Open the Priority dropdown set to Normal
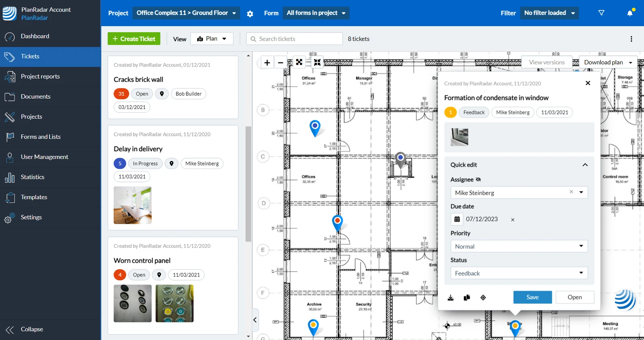This screenshot has width=644, height=340. pyautogui.click(x=519, y=246)
